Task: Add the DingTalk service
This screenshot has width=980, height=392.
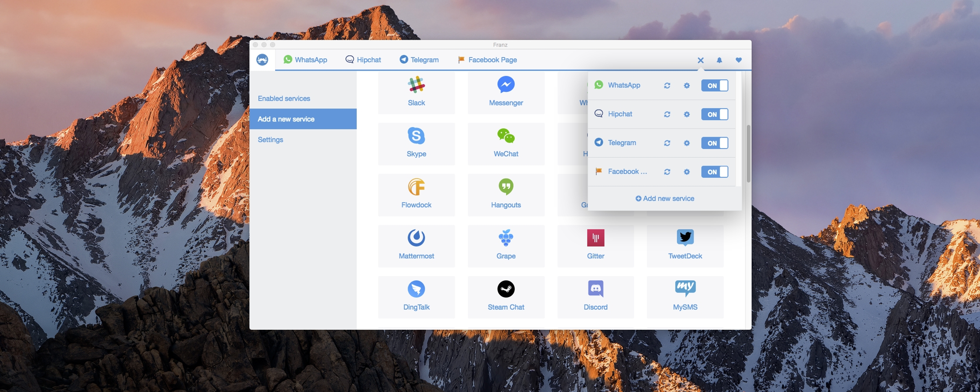Action: pos(416,297)
